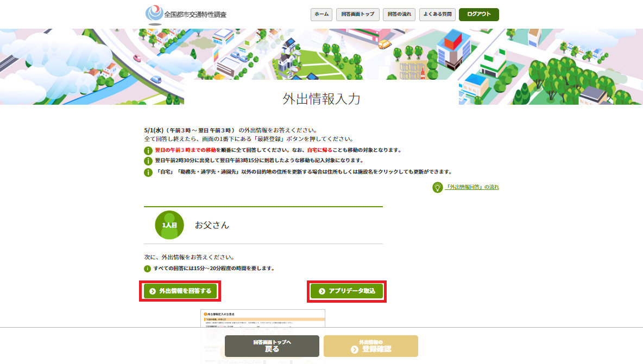The width and height of the screenshot is (643, 364).
Task: Click the lightbulb icon near 外出情報回答 link
Action: click(x=437, y=187)
